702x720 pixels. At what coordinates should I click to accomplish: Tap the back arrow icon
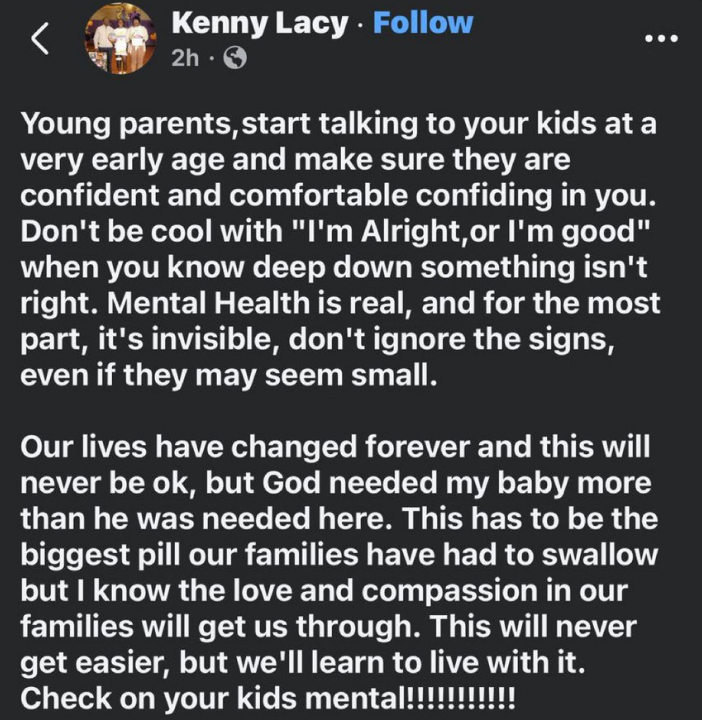tap(38, 40)
